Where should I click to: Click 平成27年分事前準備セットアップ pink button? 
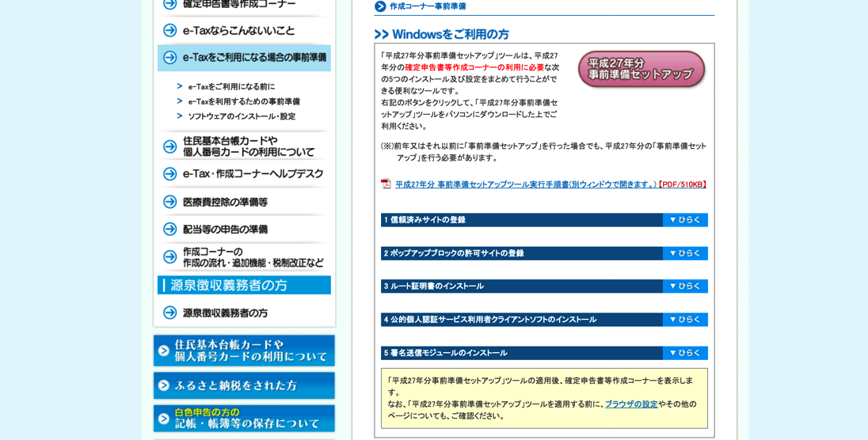[x=641, y=69]
